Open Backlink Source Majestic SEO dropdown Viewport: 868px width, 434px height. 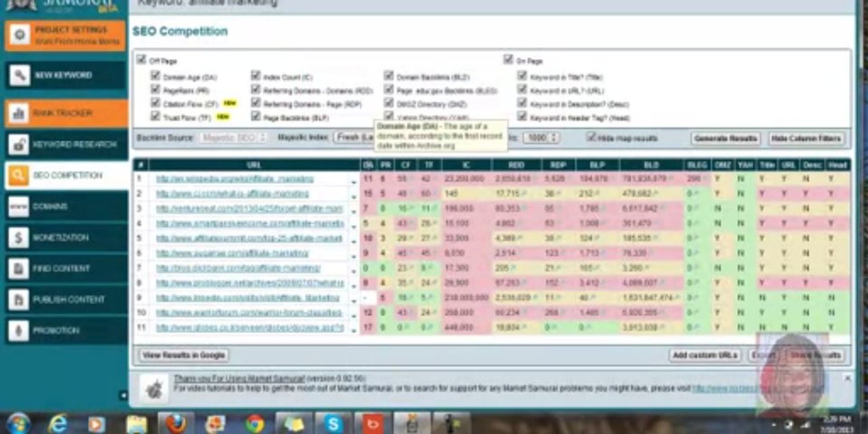tap(233, 137)
